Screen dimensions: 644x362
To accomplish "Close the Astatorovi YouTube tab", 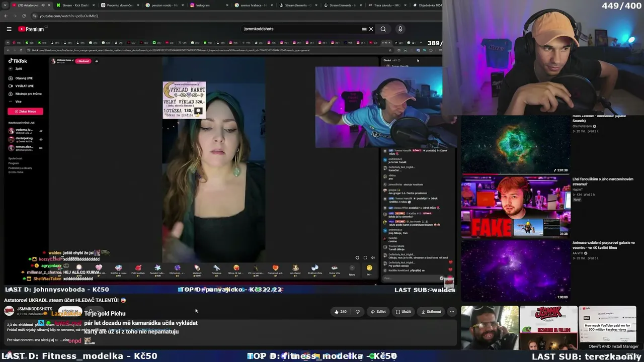I will (x=49, y=5).
